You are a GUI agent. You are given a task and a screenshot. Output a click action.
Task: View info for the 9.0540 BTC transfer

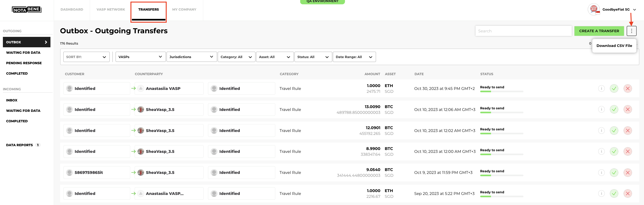(601, 172)
